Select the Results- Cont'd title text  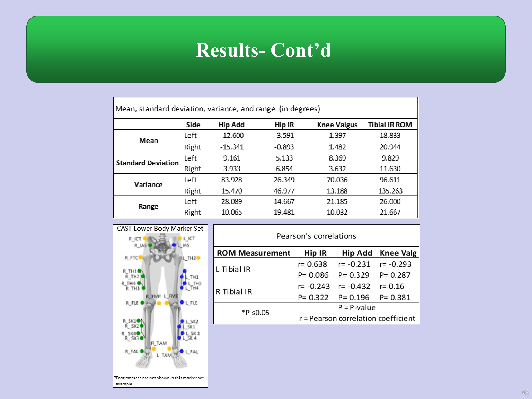(263, 50)
